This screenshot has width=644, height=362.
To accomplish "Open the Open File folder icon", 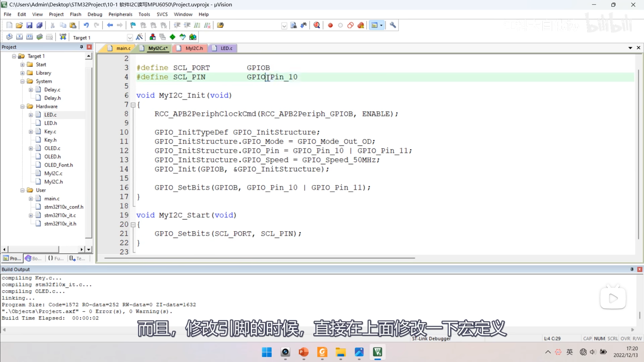I will tap(19, 25).
